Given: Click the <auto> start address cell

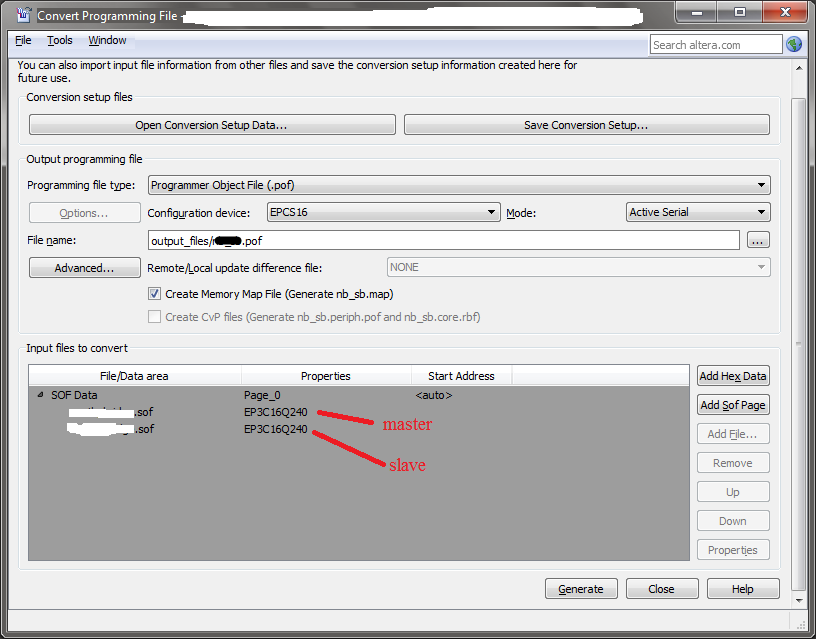Looking at the screenshot, I should point(434,395).
